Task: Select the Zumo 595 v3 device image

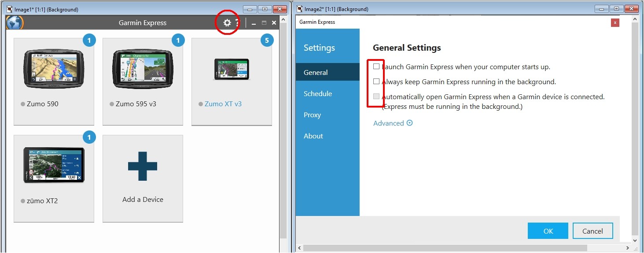Action: coord(143,69)
